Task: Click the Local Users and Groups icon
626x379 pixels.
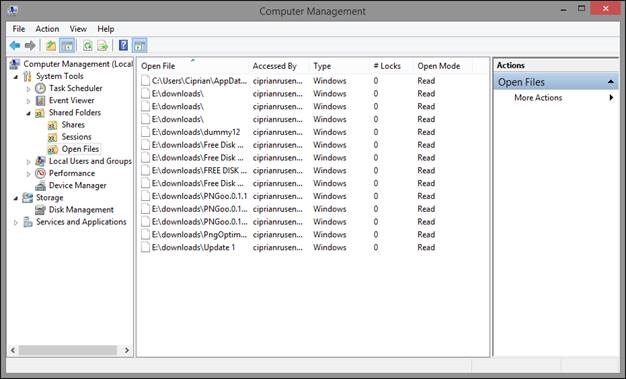Action: tap(40, 161)
